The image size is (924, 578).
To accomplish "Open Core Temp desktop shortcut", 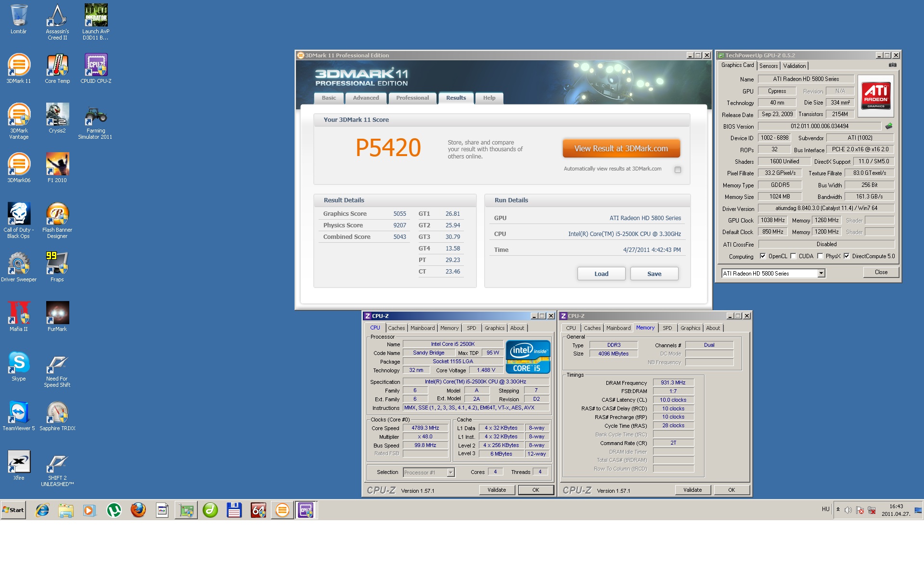I will point(57,68).
